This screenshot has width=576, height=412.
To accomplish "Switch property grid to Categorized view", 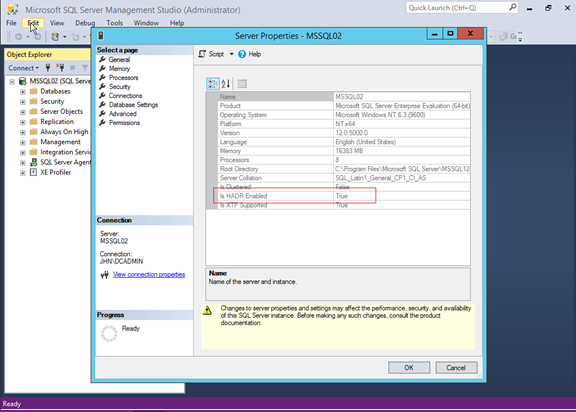I will [x=213, y=84].
